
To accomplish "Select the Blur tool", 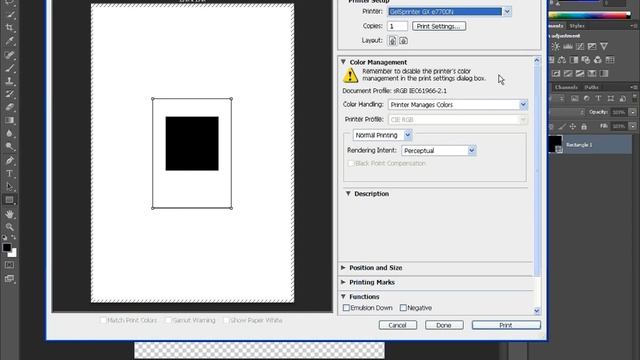I will tap(9, 133).
